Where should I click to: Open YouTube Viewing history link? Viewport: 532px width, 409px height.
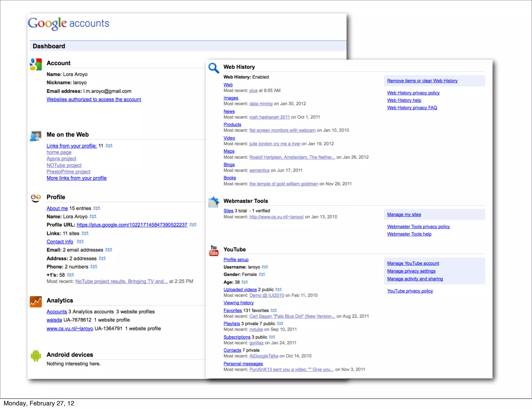(238, 303)
